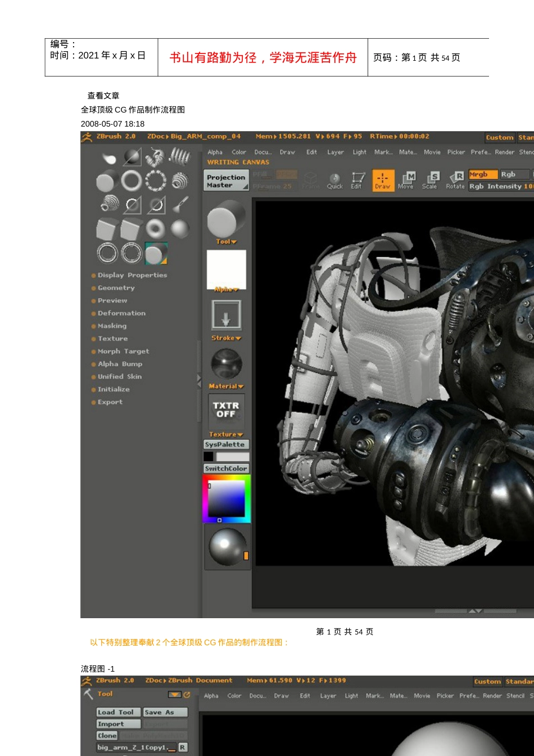Screen dimensions: 534x756
Task: Pick a hue in the color picker square
Action: coord(227,499)
